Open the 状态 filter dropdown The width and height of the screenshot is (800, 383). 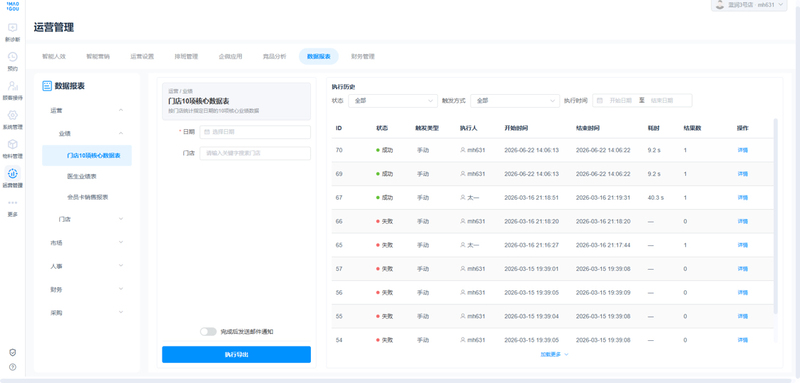tap(393, 100)
